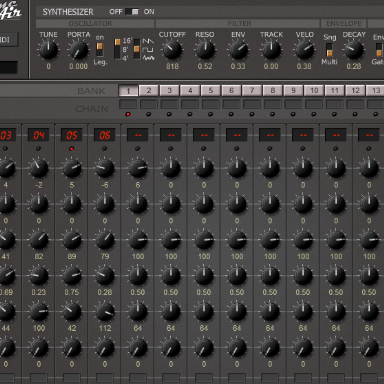
Task: Select the sawtooth waveform icon
Action: click(148, 41)
